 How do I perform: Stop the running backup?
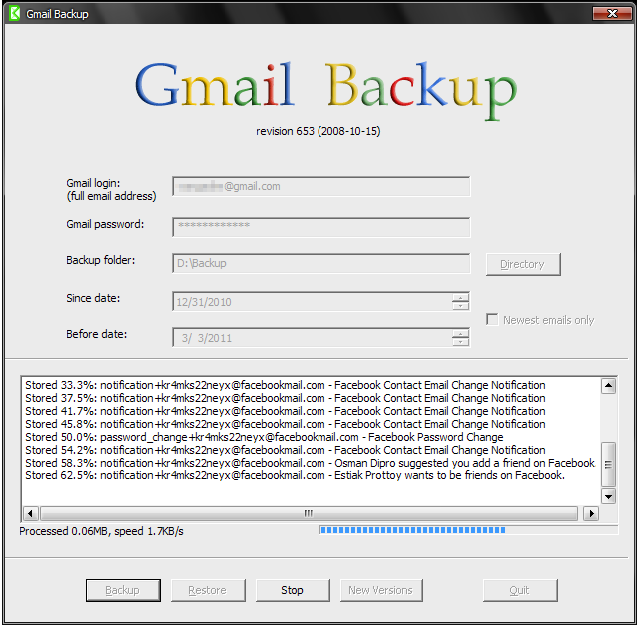pyautogui.click(x=293, y=590)
